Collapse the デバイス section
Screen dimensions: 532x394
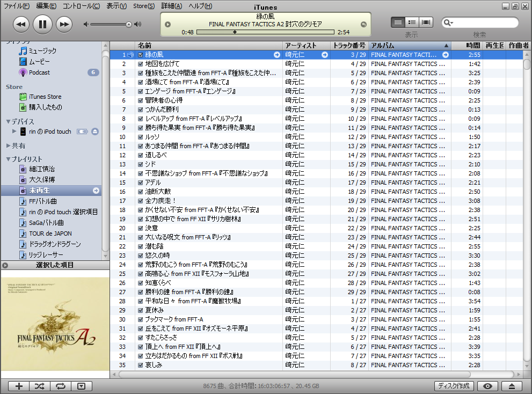click(8, 121)
